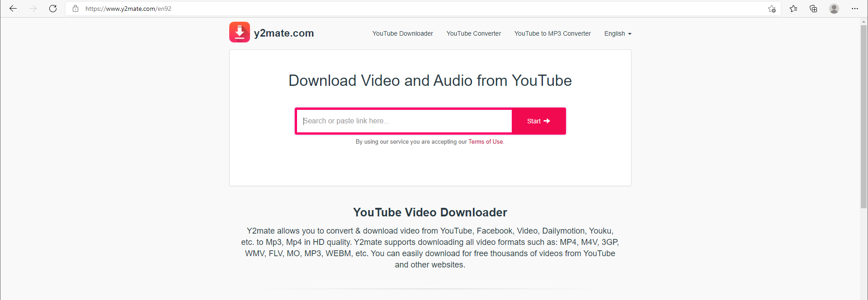Click the browser Forward arrow
Image resolution: width=868 pixels, height=300 pixels.
point(33,9)
